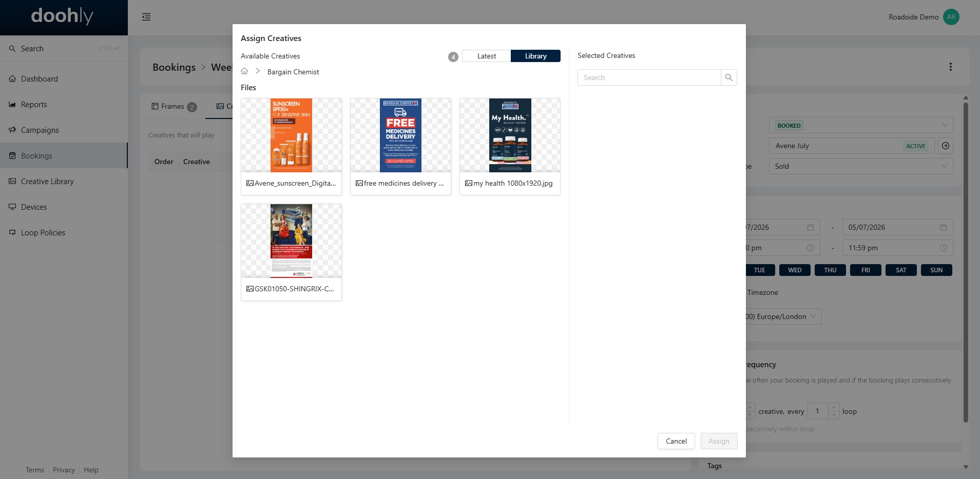Open Dashboard from the sidebar
Image resolution: width=980 pixels, height=479 pixels.
pos(64,79)
